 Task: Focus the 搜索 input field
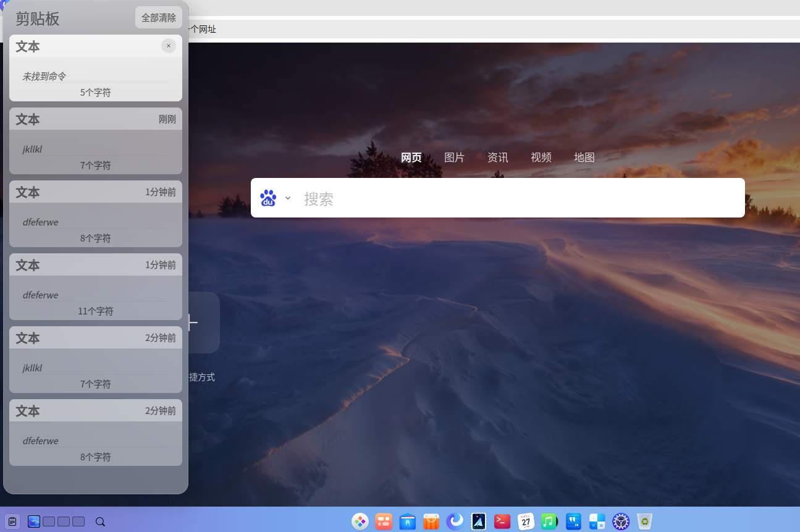click(x=519, y=198)
